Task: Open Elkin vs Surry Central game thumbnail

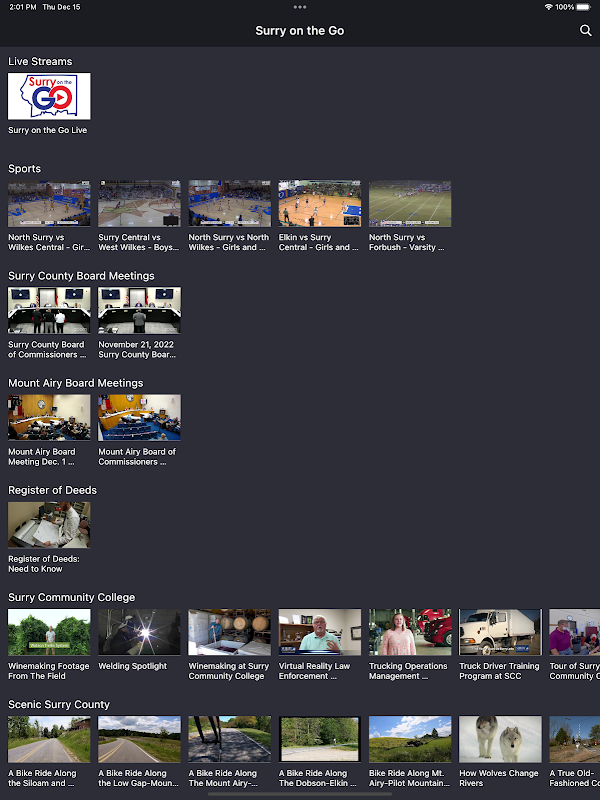Action: 320,204
